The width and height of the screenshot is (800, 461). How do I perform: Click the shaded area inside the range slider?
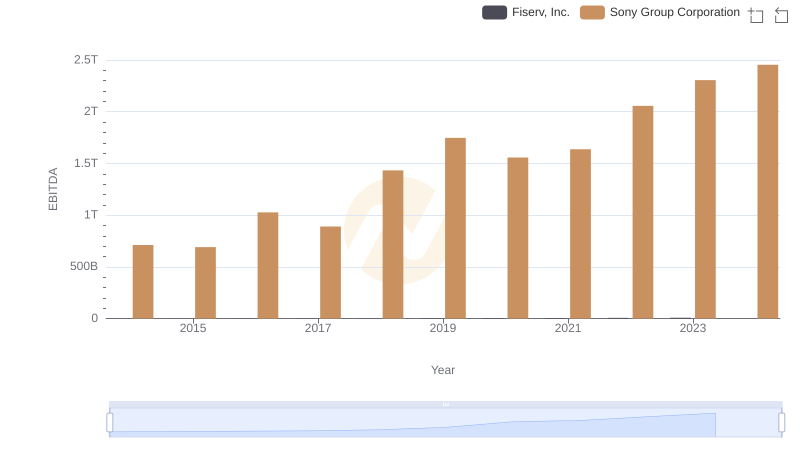[445, 424]
